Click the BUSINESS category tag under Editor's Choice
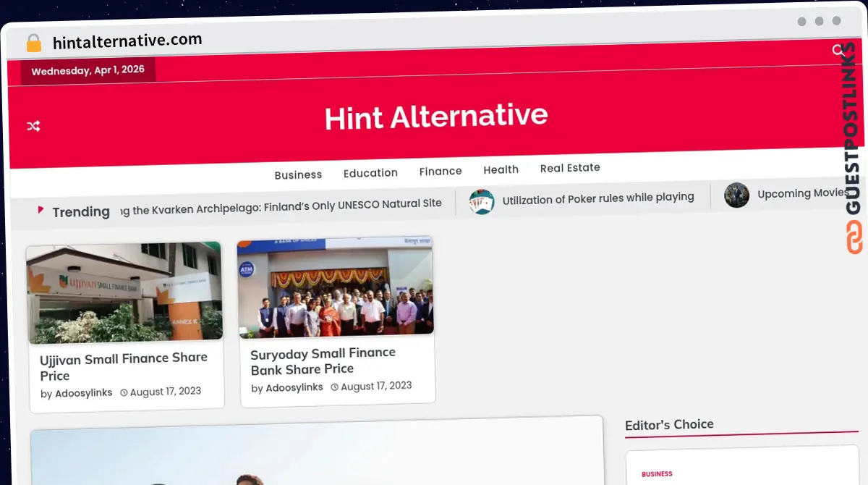Image resolution: width=868 pixels, height=485 pixels. 657,474
